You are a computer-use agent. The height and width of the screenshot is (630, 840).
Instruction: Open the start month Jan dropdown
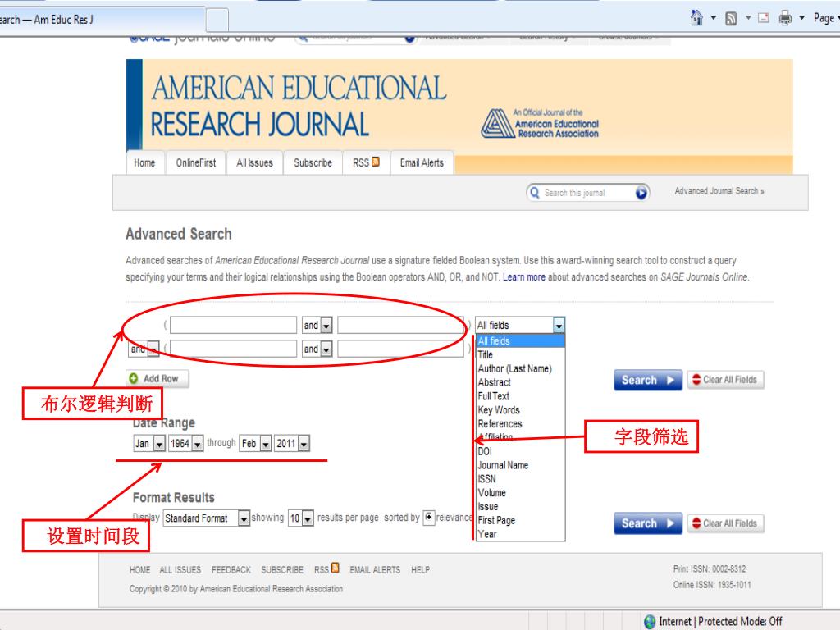click(x=149, y=443)
